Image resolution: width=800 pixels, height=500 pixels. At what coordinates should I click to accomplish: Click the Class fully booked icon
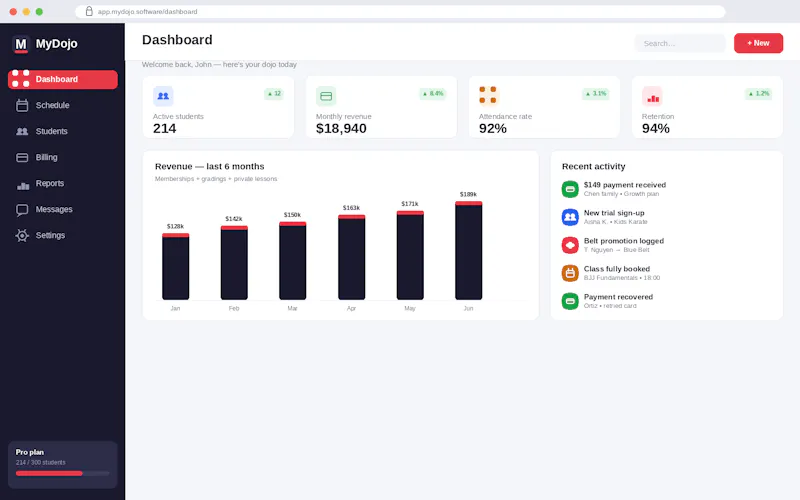pyautogui.click(x=570, y=273)
